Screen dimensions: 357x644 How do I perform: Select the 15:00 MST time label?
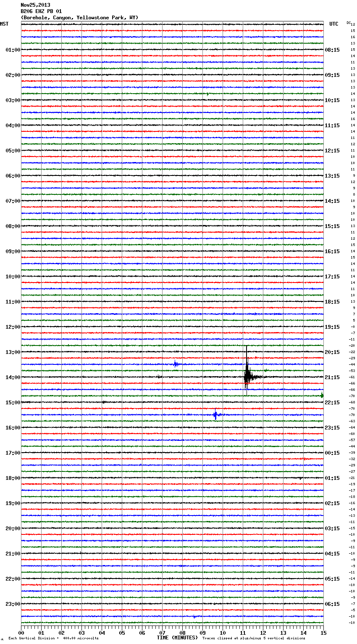pos(13,403)
